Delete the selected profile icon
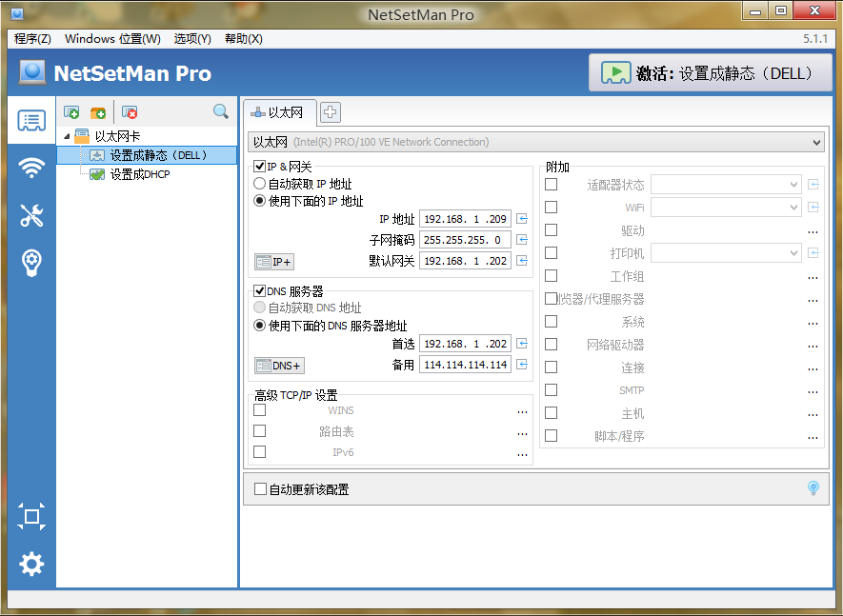The image size is (843, 616). 130,111
